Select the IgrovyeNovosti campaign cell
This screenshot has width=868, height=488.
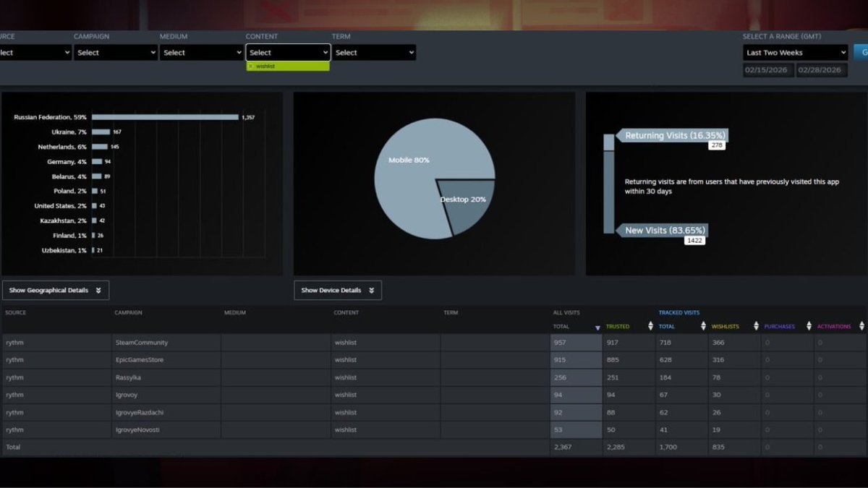pyautogui.click(x=166, y=429)
